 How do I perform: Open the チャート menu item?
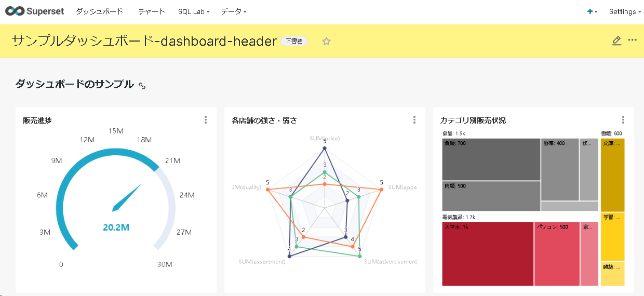pos(152,11)
